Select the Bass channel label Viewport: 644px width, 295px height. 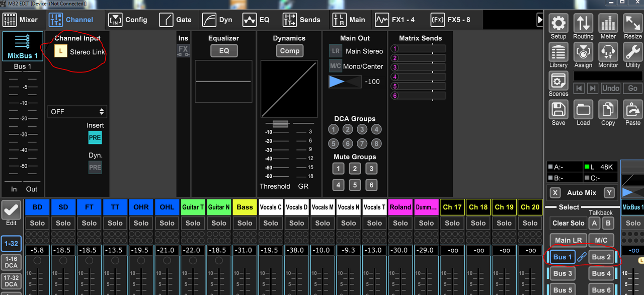[245, 207]
